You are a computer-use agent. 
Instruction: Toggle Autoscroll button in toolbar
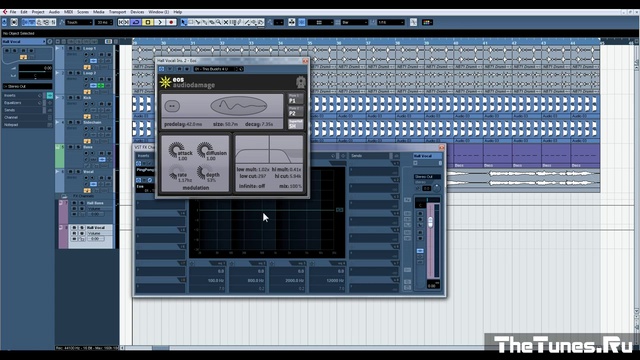[x=291, y=22]
